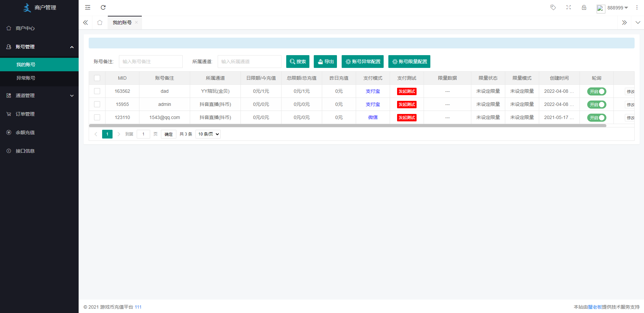Click the lock icon near the avatar
Image resolution: width=644 pixels, height=313 pixels.
[584, 7]
